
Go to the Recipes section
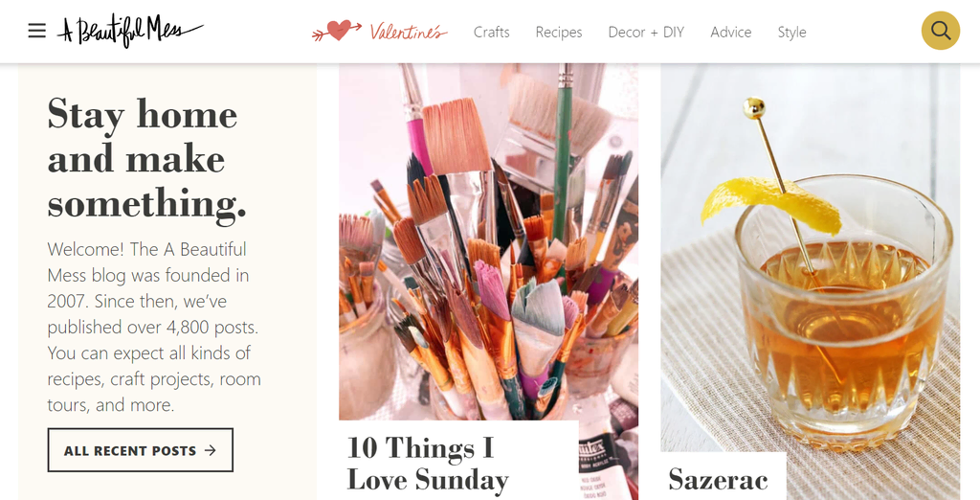(x=559, y=32)
